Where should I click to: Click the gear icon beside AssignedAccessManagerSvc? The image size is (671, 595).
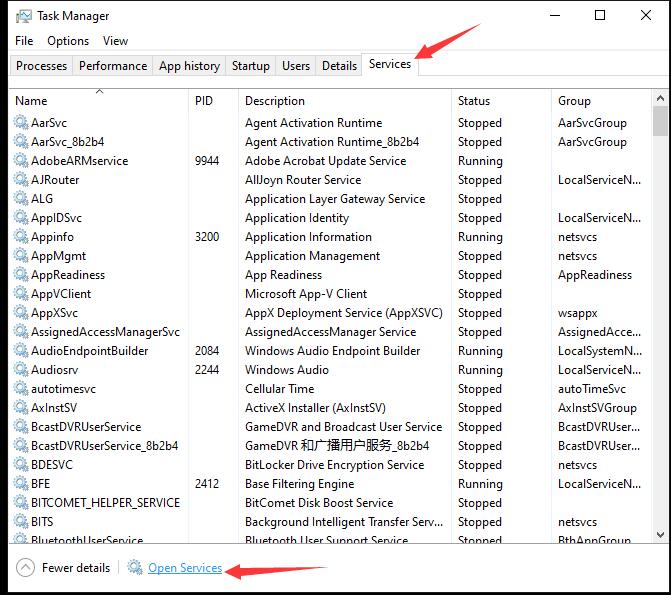(21, 331)
